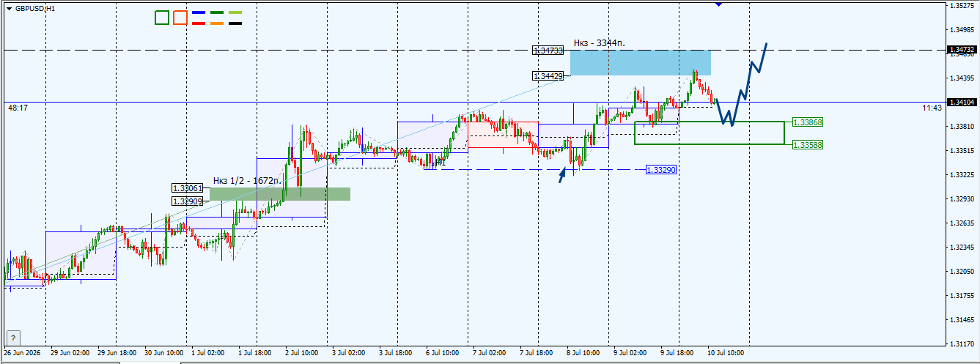Image resolution: width=980 pixels, height=364 pixels.
Task: Click the 11:43 timer text
Action: click(x=932, y=108)
